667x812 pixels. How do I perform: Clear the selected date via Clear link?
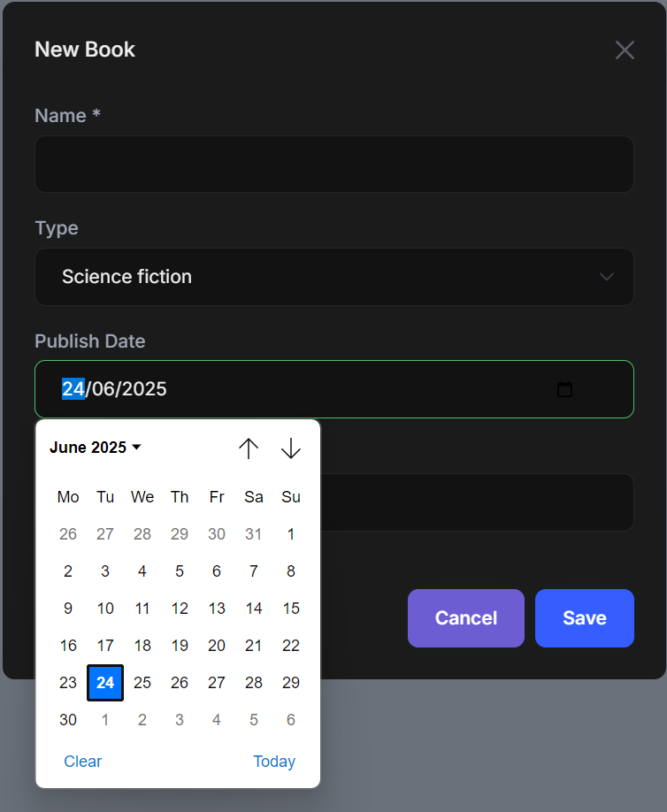pyautogui.click(x=83, y=762)
